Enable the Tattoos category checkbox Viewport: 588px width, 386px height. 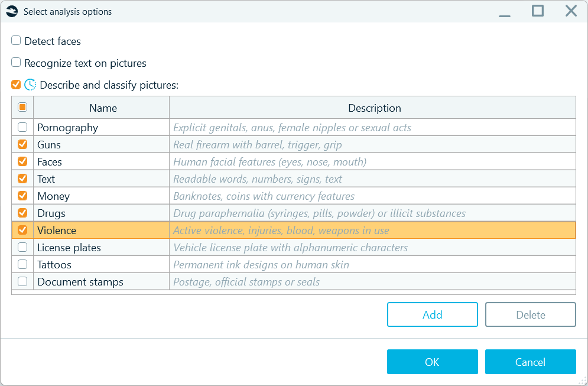click(x=22, y=264)
